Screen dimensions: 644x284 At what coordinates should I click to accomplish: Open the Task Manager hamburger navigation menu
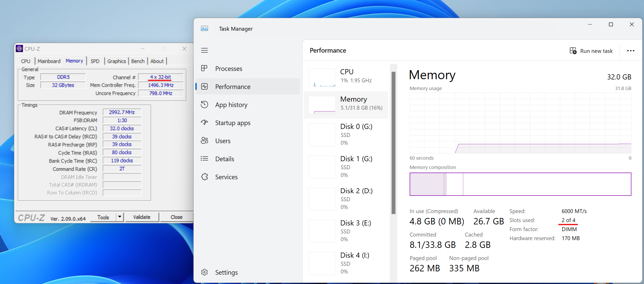(204, 50)
